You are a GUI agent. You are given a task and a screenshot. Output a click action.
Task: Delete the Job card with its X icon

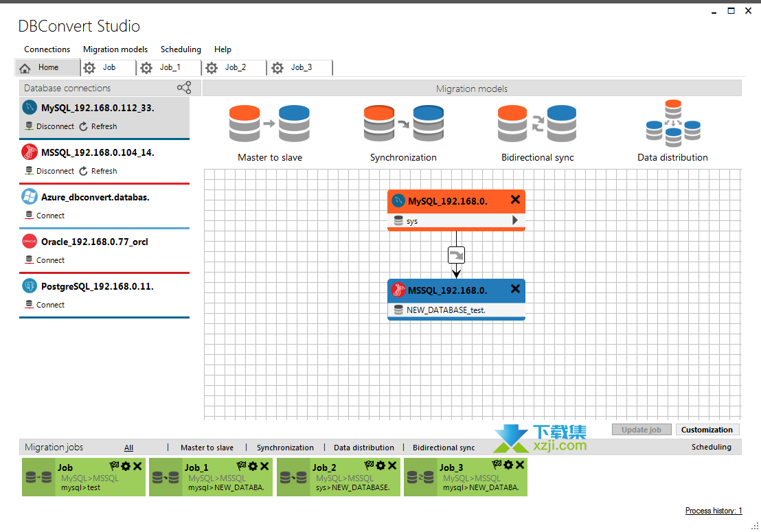tap(137, 465)
